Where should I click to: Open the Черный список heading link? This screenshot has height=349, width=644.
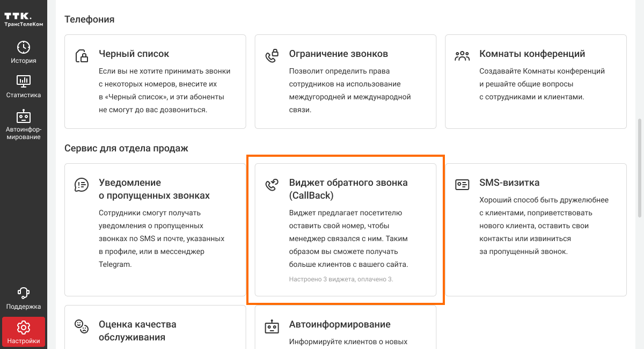click(134, 54)
